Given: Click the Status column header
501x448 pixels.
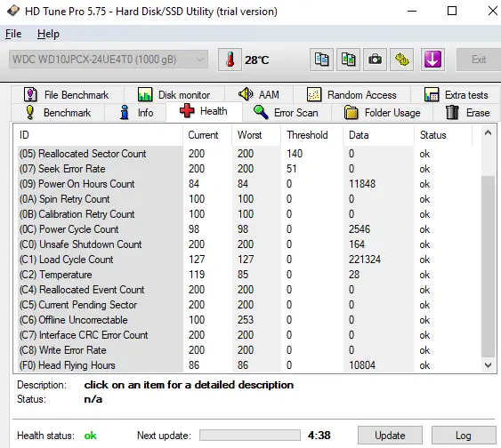Looking at the screenshot, I should coord(443,135).
